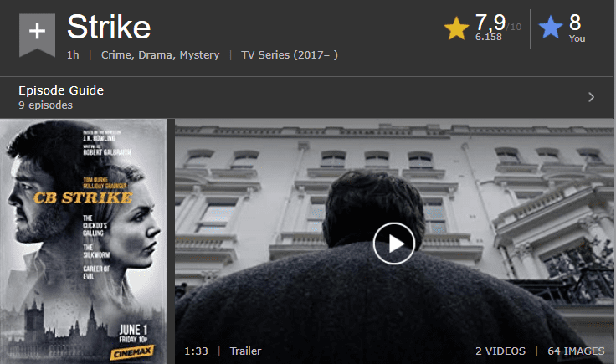Click the Strike title heading

point(109,27)
